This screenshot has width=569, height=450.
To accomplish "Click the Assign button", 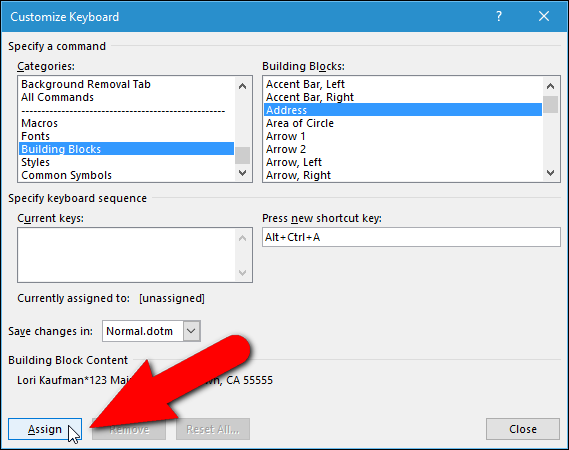I will pyautogui.click(x=45, y=429).
